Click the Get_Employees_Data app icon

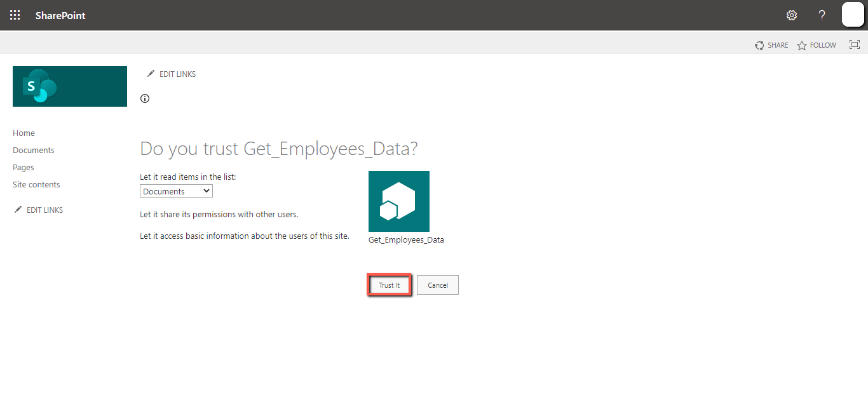point(399,201)
